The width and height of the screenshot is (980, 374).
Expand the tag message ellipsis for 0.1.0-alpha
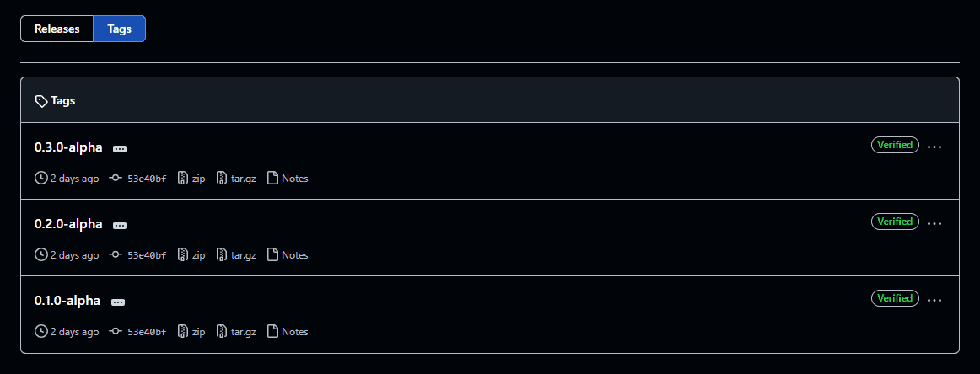(118, 302)
